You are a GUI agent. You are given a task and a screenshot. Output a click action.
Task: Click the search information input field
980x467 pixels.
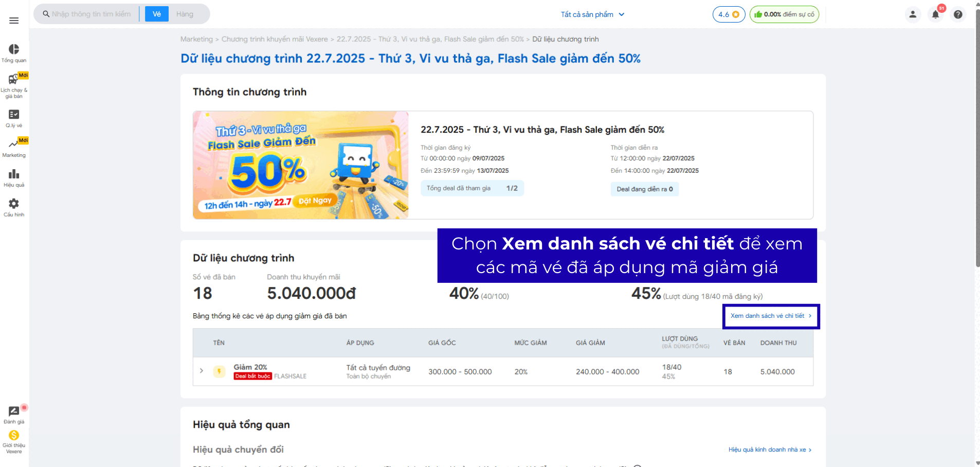point(91,14)
